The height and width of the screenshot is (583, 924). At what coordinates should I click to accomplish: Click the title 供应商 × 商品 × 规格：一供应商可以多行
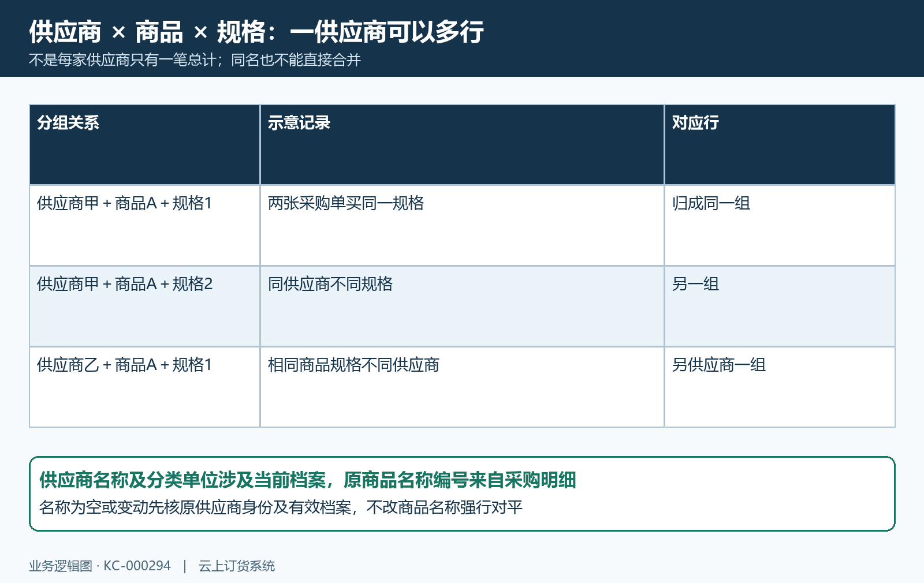click(x=256, y=32)
